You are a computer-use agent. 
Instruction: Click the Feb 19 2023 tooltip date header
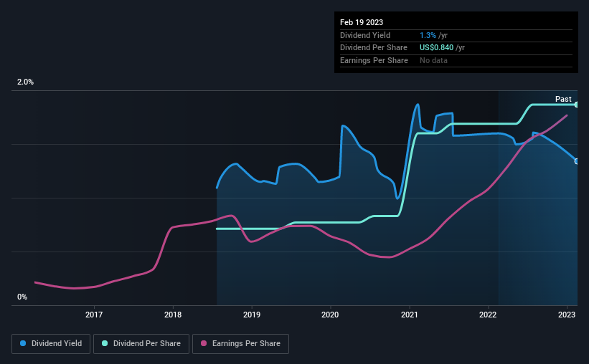pyautogui.click(x=362, y=22)
